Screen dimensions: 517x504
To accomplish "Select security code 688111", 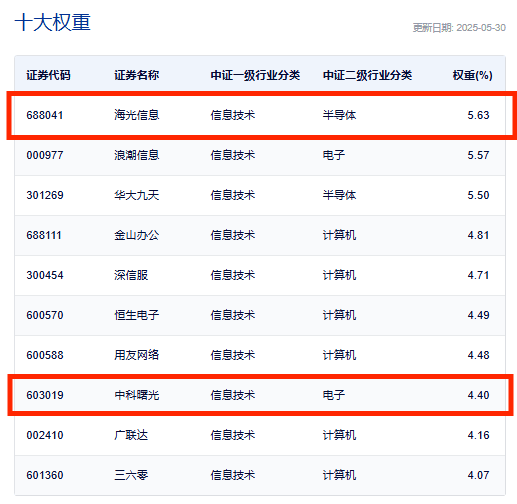I will click(44, 235).
